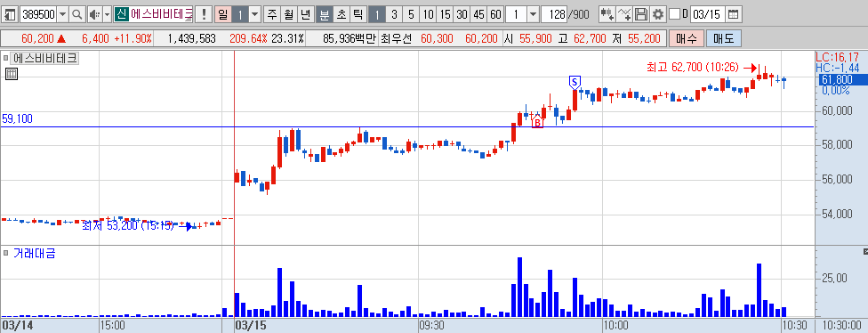This screenshot has width=868, height=333.
Task: Click the exclamation mark info button
Action: [x=205, y=14]
